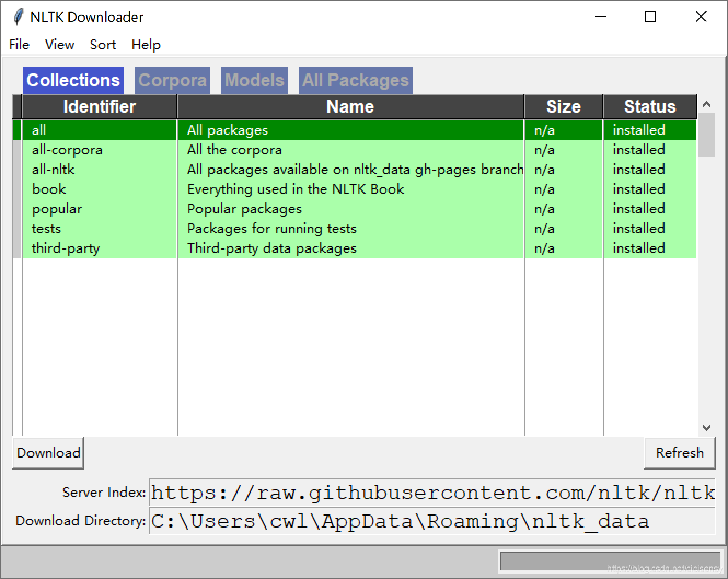The height and width of the screenshot is (579, 728).
Task: Switch to the Collections tab
Action: [x=73, y=80]
